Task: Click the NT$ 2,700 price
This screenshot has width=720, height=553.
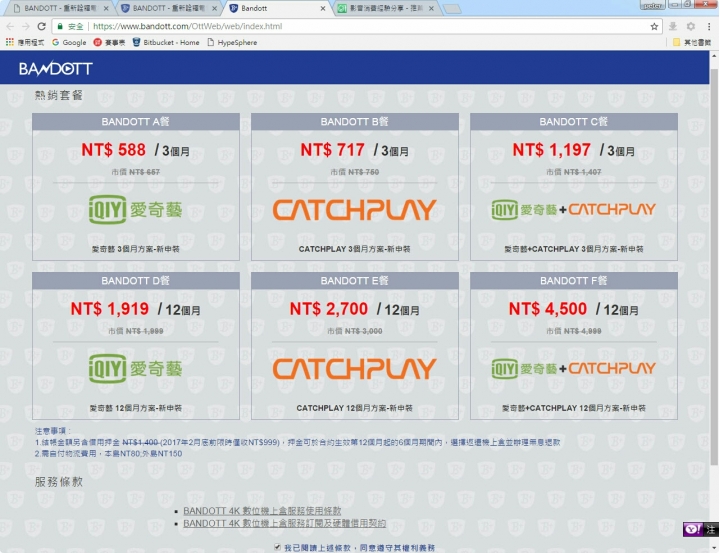Action: tap(329, 309)
